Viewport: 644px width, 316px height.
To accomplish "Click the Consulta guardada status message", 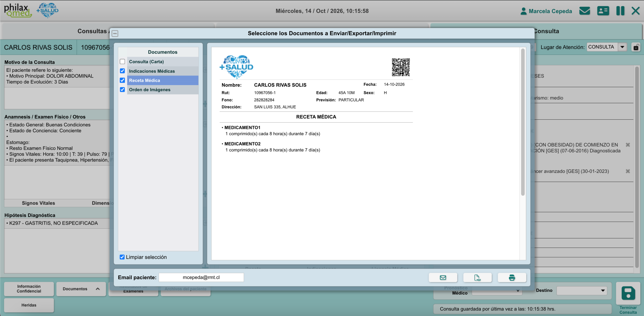I will [498, 309].
